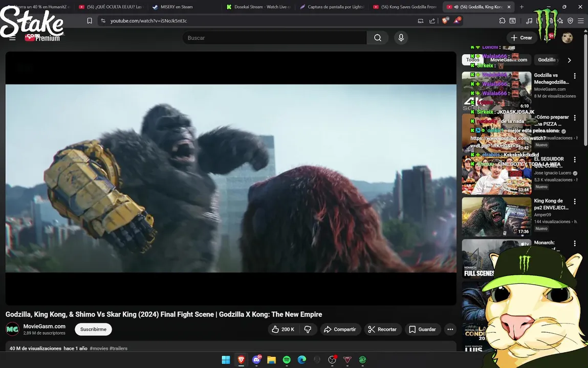Screen dimensions: 588x368
Task: Open the Brave Rewards triangle icon
Action: tap(457, 20)
